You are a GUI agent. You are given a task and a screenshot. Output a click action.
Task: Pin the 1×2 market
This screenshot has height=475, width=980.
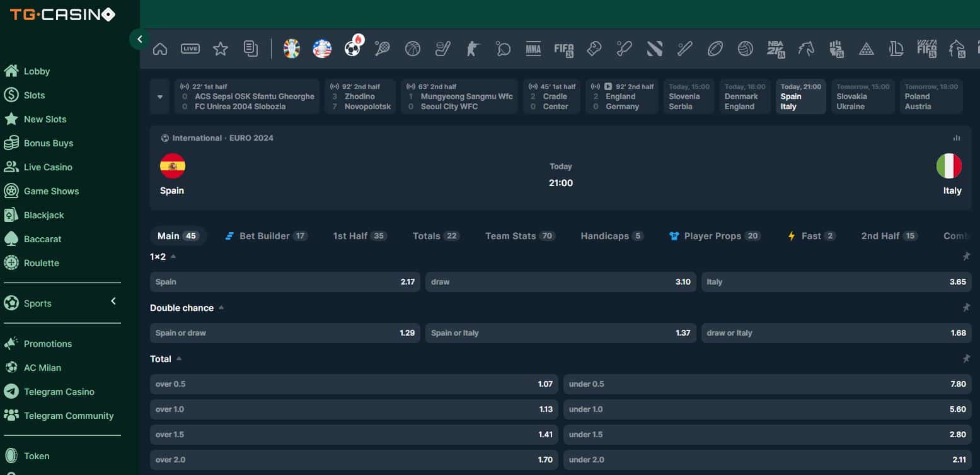[x=966, y=256]
